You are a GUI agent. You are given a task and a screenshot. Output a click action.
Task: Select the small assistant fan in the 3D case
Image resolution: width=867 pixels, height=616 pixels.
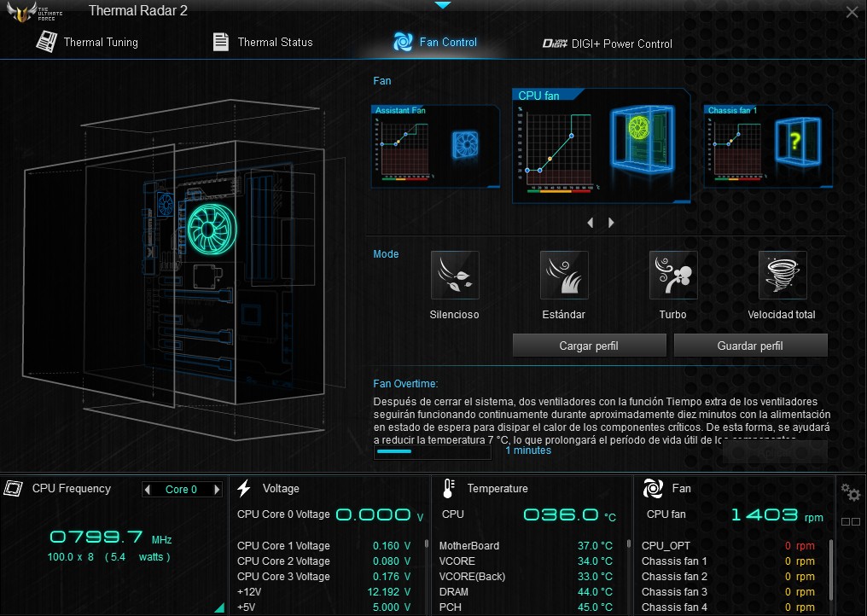pos(166,205)
